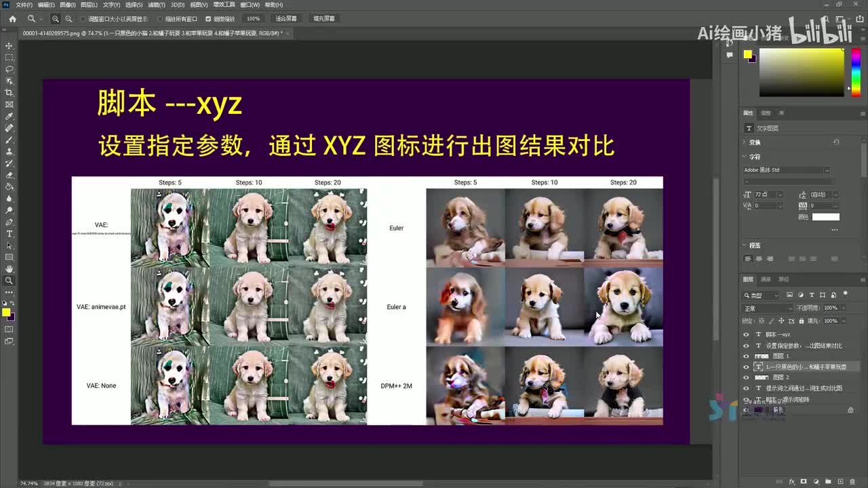Click the 填充屏幕 fill screen button

coord(324,19)
